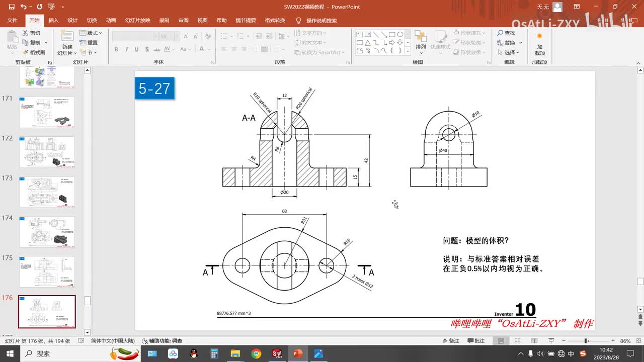Toggle Underline formatting

(x=136, y=49)
